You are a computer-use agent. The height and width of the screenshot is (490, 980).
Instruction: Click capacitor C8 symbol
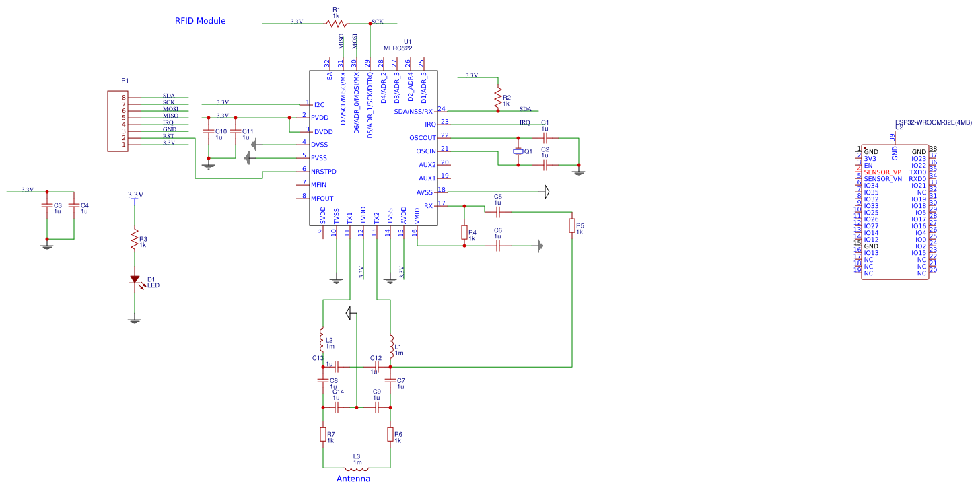tap(323, 380)
